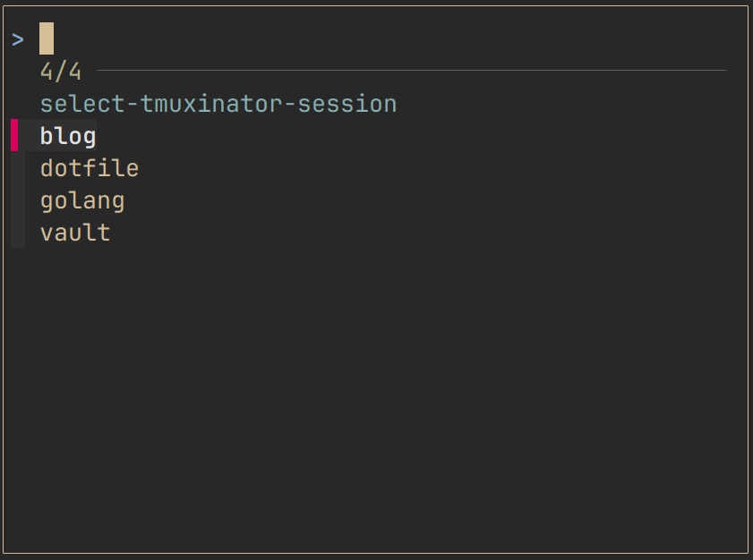Focus the empty query line right of the cursor
Image resolution: width=753 pixels, height=560 pixels.
click(x=358, y=39)
